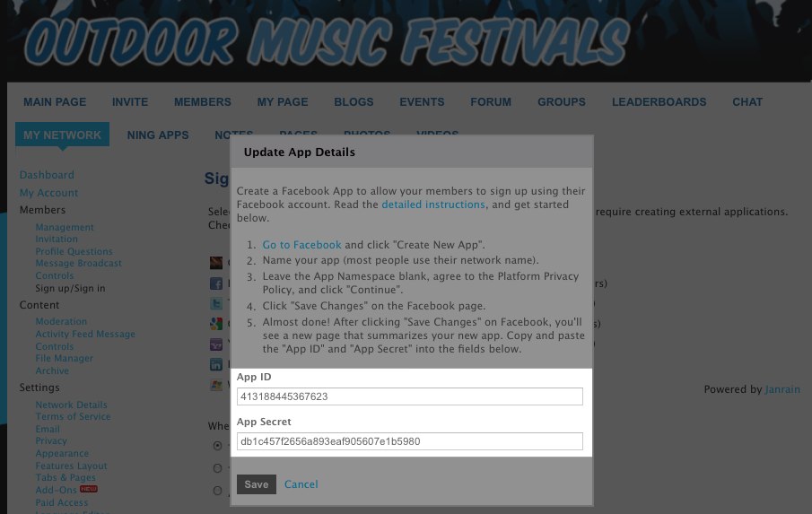Select the first selected radio option

tap(217, 446)
